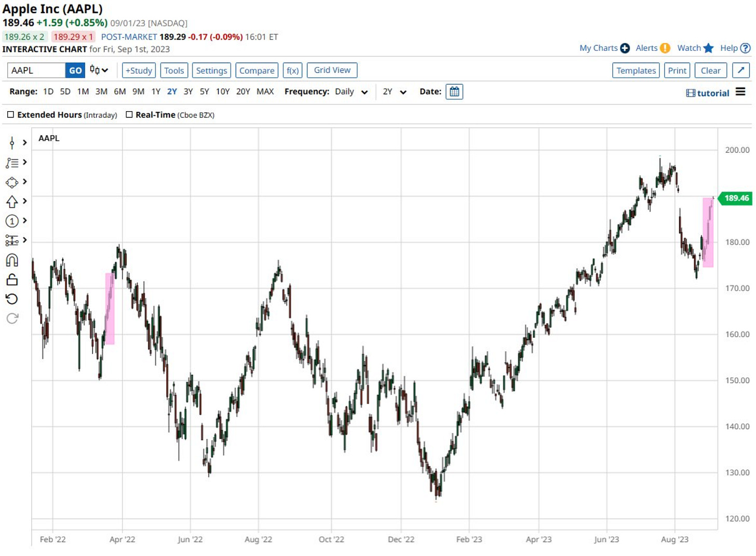Select the arrow marker tool
The height and width of the screenshot is (556, 756).
pos(12,202)
